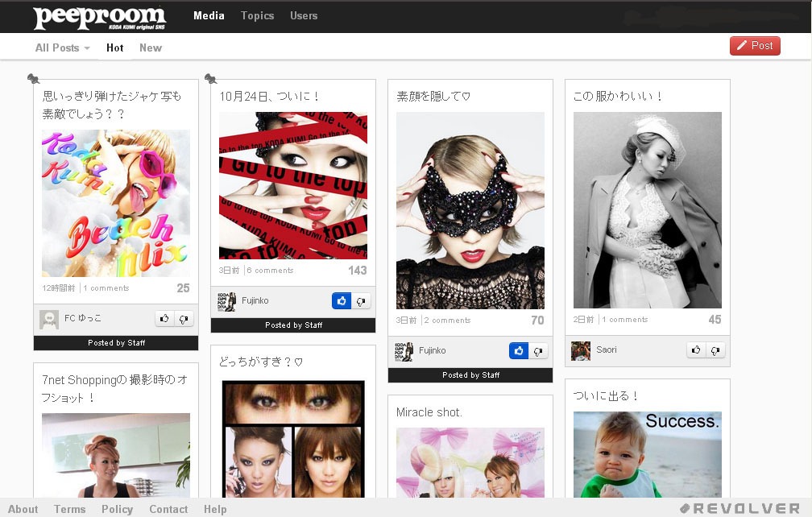The image size is (812, 517).
Task: Dislike the 'Go to the top' post
Action: 362,301
